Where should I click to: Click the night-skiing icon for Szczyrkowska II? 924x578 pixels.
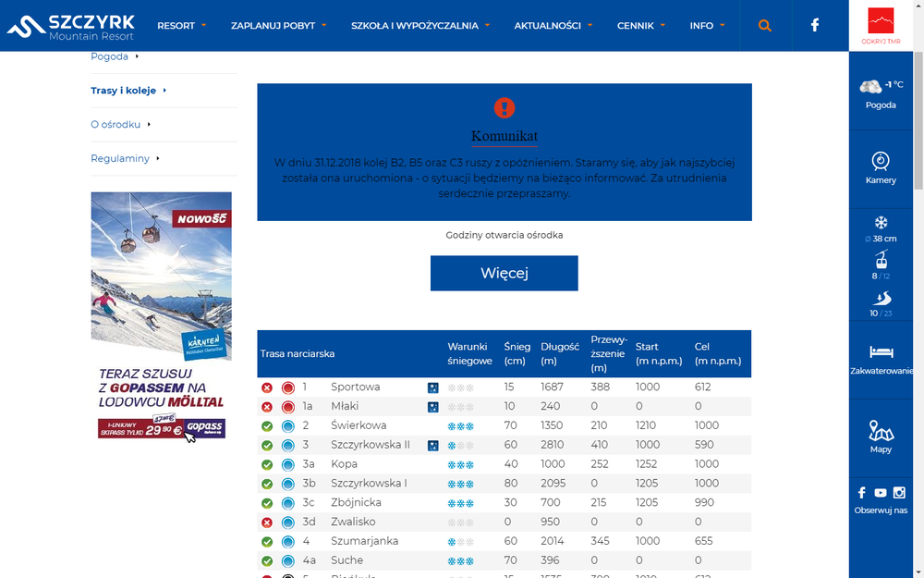pyautogui.click(x=433, y=446)
